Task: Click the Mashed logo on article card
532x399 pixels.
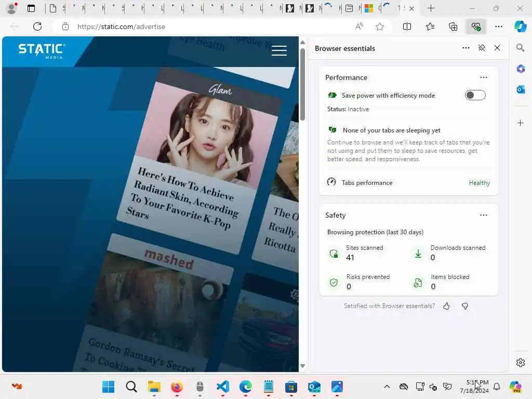Action: (169, 259)
